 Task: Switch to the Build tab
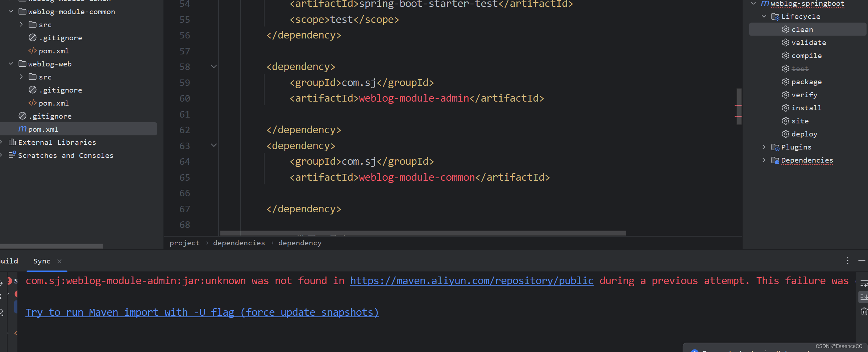[x=9, y=261]
